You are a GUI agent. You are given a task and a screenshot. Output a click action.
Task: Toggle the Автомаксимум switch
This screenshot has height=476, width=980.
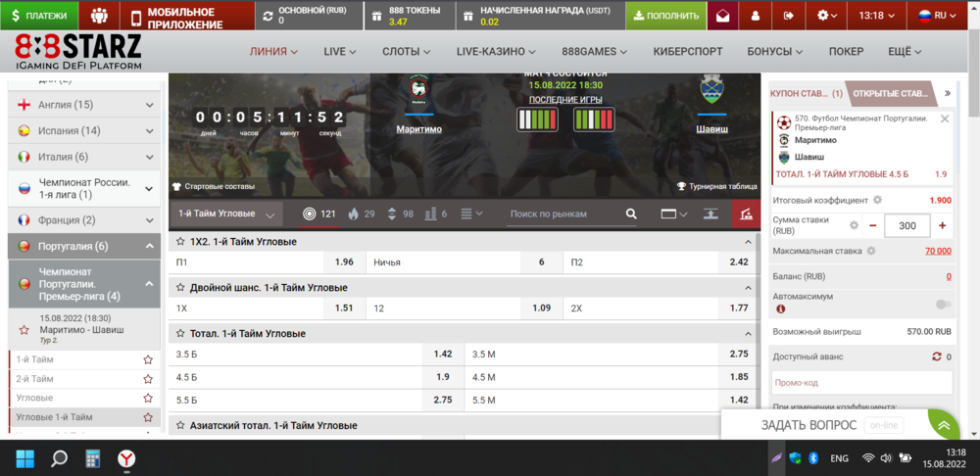(943, 305)
